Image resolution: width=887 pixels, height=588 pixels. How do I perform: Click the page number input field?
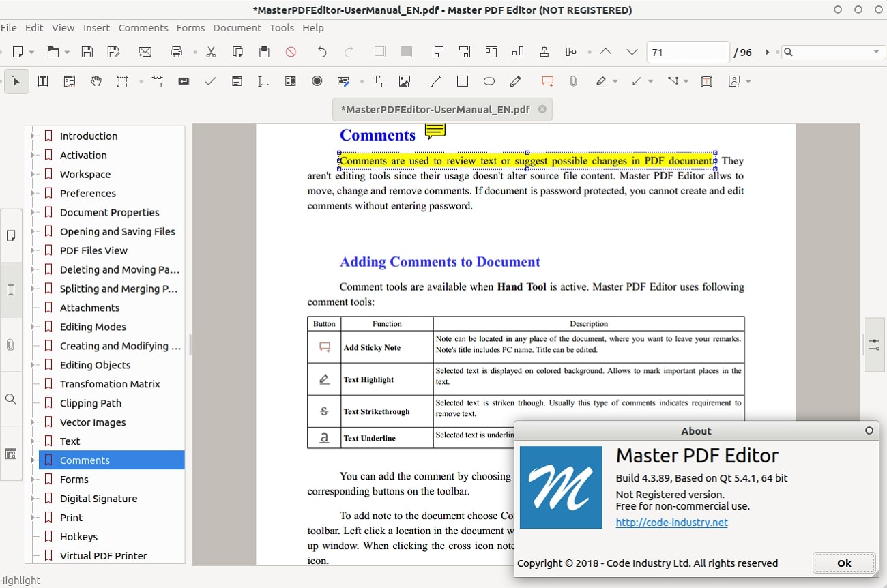(x=688, y=52)
